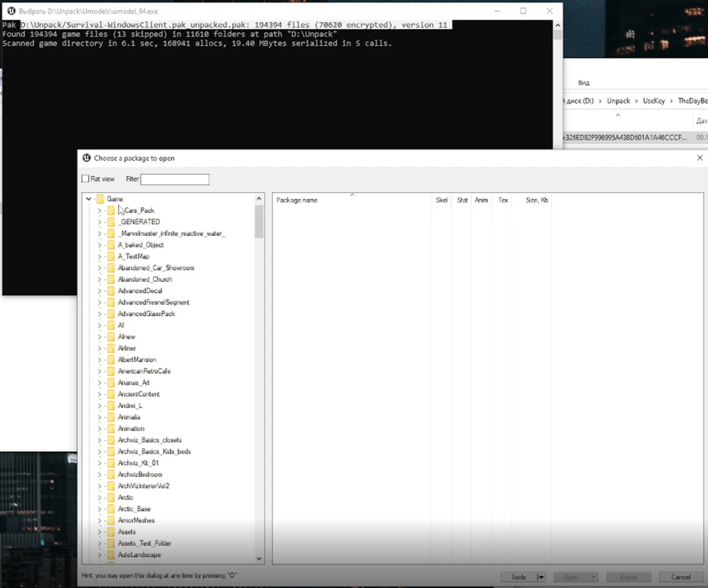This screenshot has height=588, width=708.
Task: Click UseKey in Explorer breadcrumb path
Action: point(654,101)
